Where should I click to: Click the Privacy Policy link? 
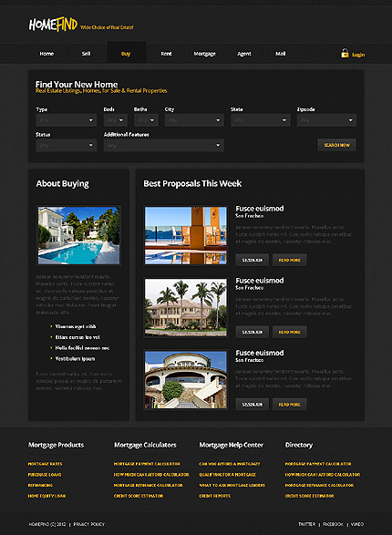tap(89, 524)
